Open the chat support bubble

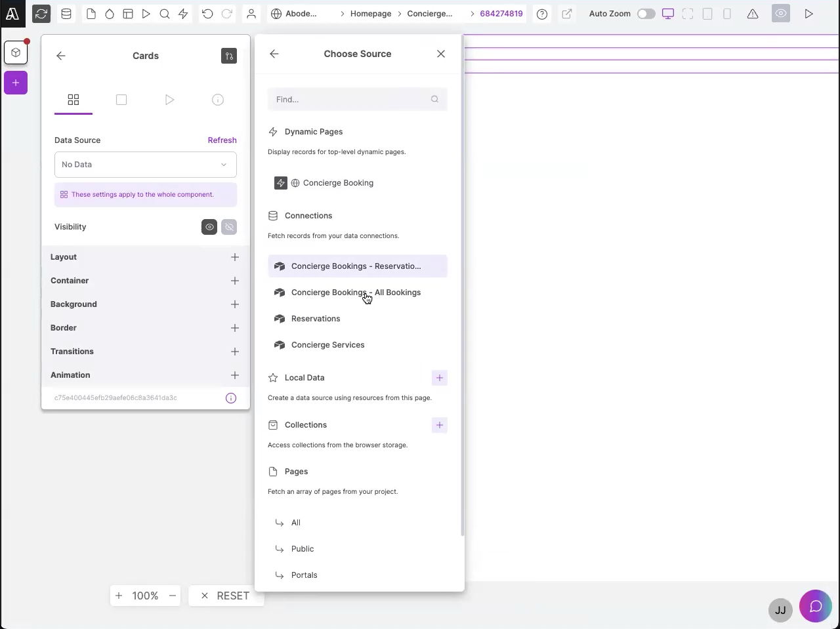tap(816, 607)
